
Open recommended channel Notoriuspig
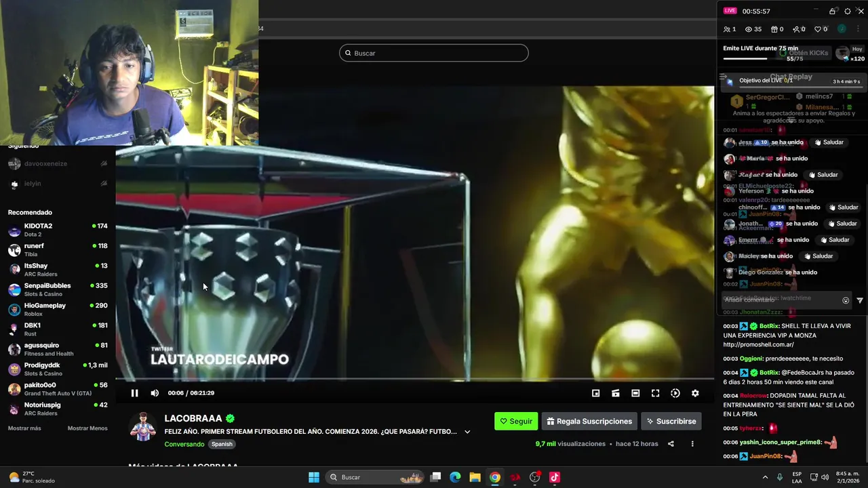(58, 409)
